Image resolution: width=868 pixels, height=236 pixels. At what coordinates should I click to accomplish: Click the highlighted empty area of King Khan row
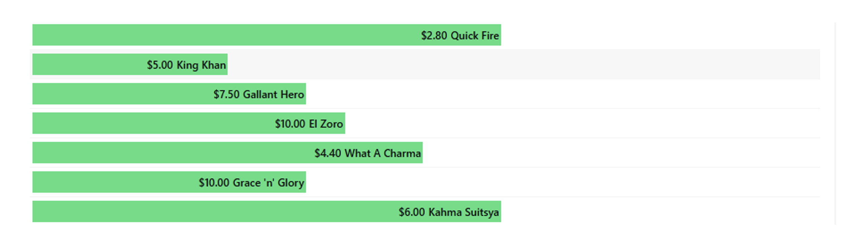(523, 64)
